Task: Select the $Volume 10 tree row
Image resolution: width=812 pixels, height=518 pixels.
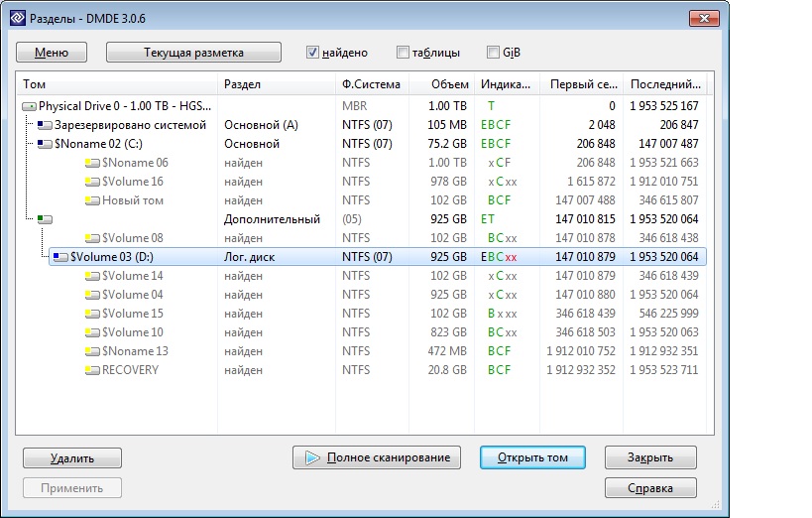Action: click(x=362, y=332)
